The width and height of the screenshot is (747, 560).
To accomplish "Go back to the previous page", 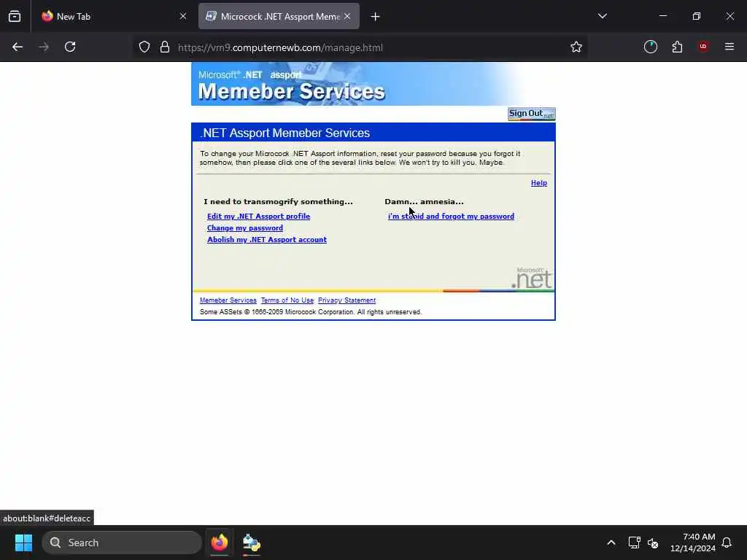I will pos(18,47).
